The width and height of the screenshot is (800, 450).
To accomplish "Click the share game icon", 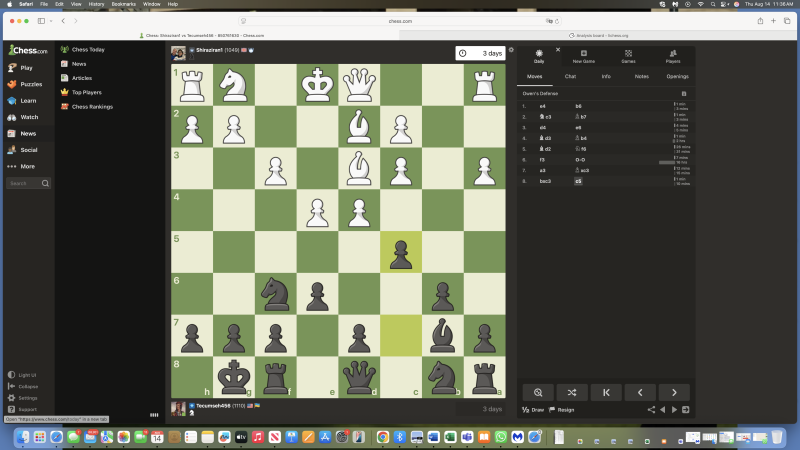I will point(652,410).
